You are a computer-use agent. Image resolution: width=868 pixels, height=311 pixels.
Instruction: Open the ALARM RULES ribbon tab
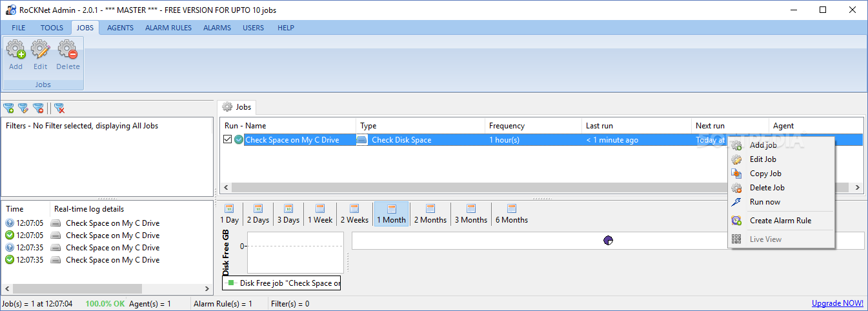[168, 28]
